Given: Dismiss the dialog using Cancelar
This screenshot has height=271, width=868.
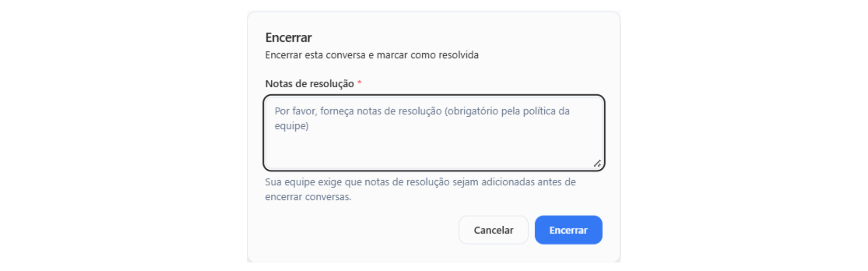Looking at the screenshot, I should pyautogui.click(x=493, y=230).
